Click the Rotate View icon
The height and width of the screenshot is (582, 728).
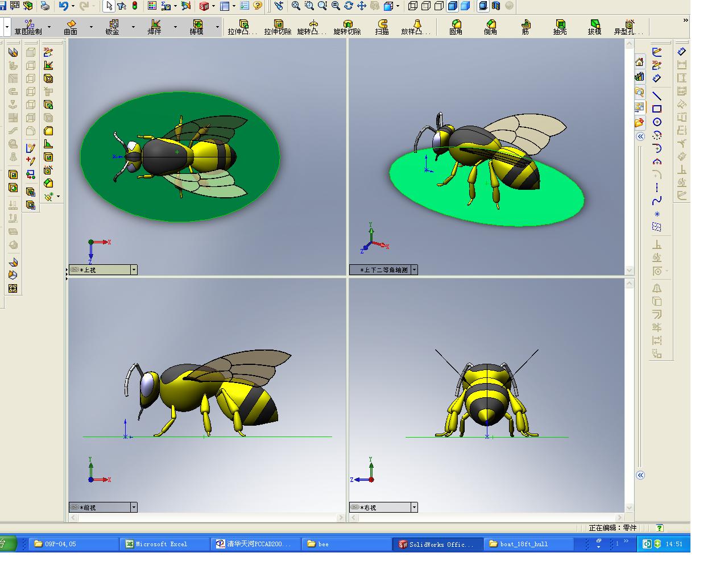(348, 6)
